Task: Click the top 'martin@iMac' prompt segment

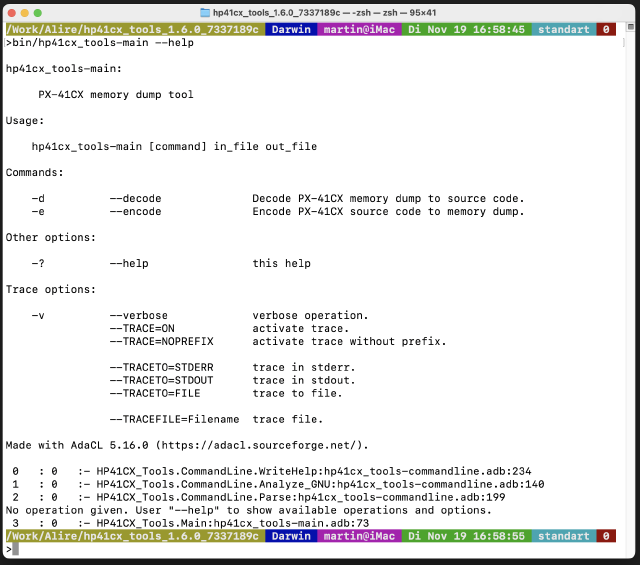Action: tap(359, 29)
